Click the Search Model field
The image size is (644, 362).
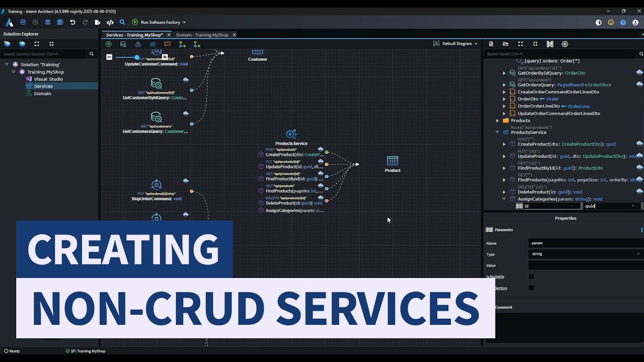pos(561,54)
